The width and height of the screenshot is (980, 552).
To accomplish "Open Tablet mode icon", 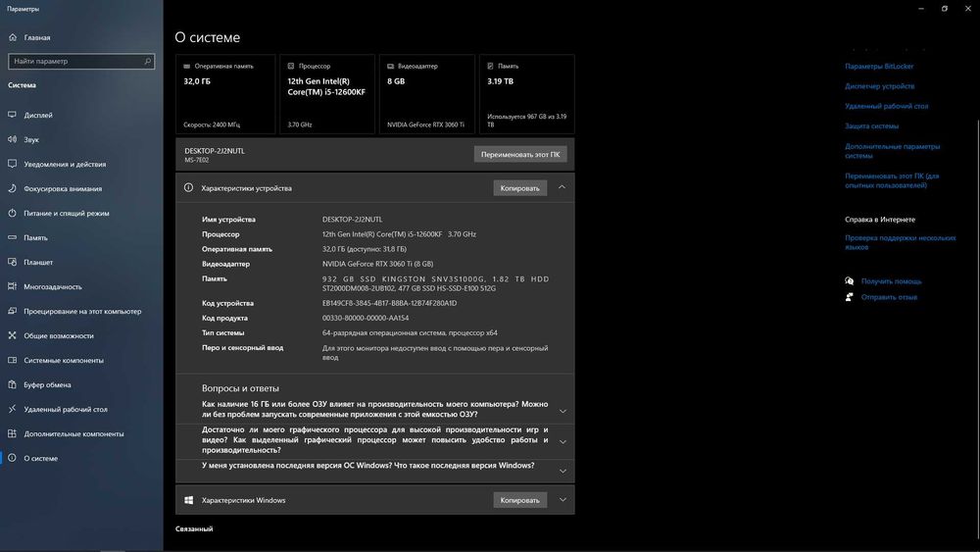I will pyautogui.click(x=13, y=262).
